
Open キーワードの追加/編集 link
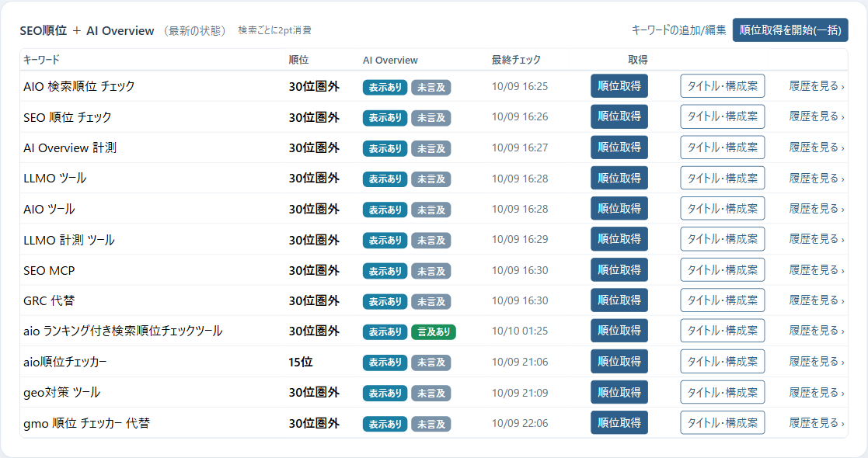(x=678, y=30)
